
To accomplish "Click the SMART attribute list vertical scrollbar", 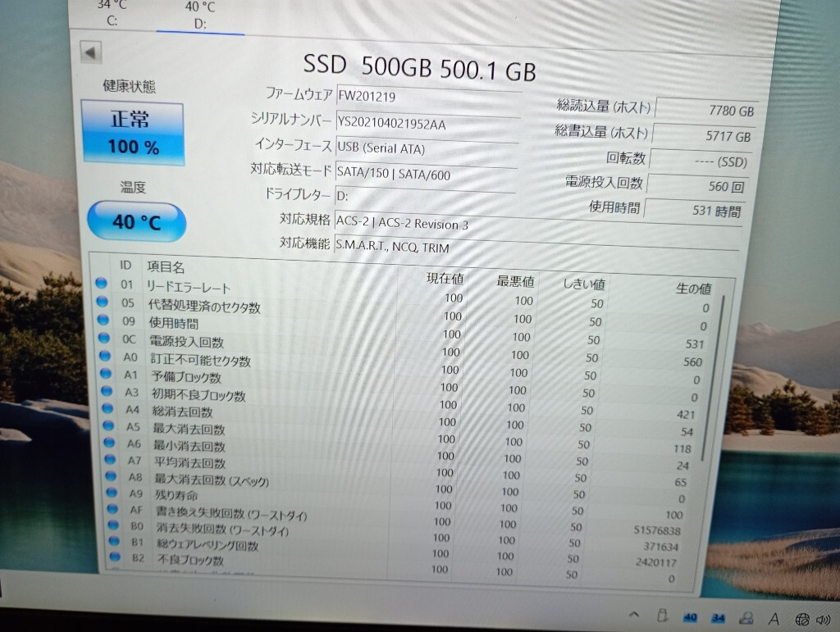I will point(713,377).
